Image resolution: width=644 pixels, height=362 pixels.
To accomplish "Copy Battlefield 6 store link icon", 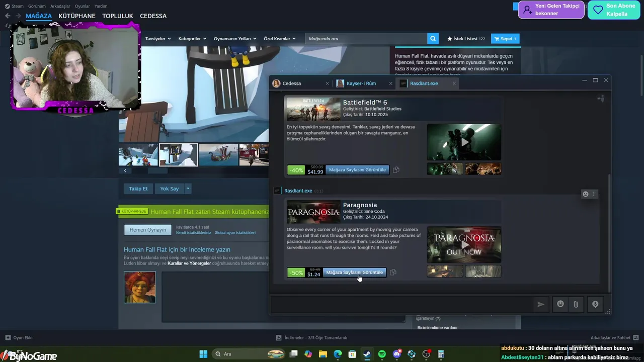I will [x=396, y=170].
